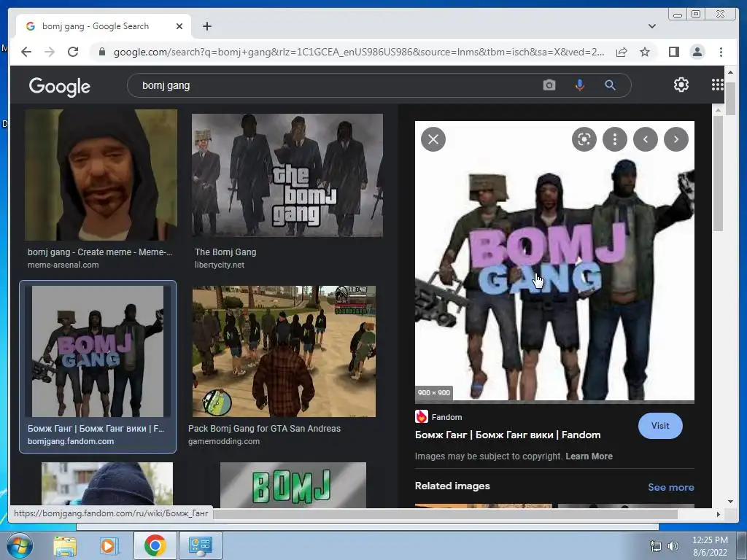Open Chrome side panel icon
747x560 pixels.
673,52
